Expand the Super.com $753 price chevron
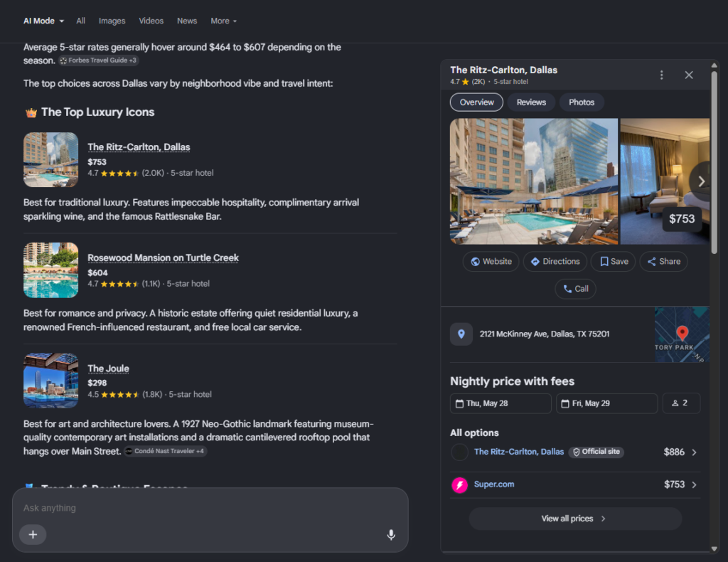Viewport: 728px width, 562px height. [694, 485]
